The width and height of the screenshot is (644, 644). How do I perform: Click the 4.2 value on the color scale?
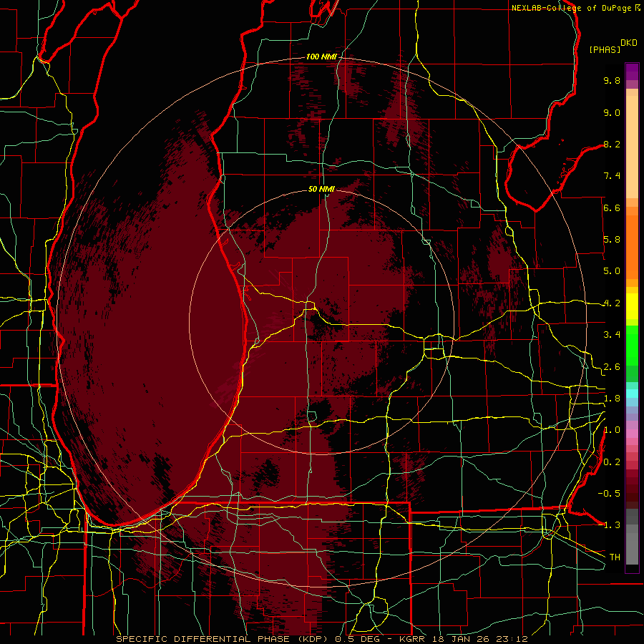[x=612, y=303]
